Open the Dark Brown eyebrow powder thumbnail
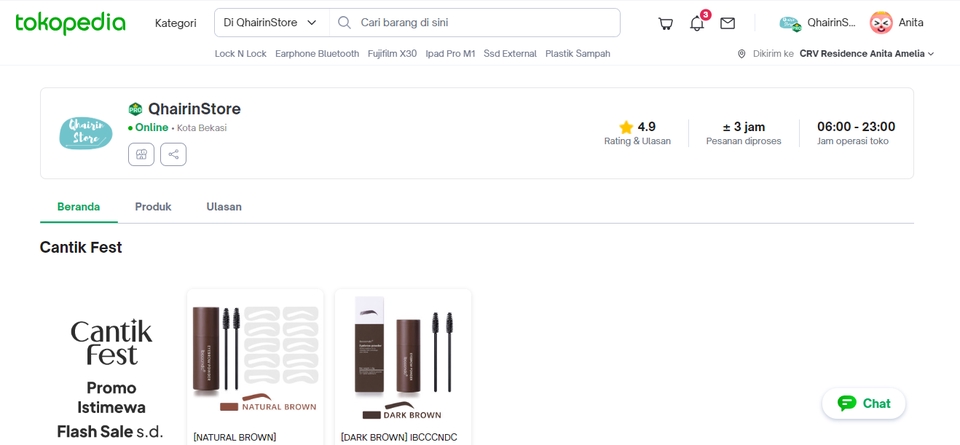Screen dimensions: 960x445 click(x=403, y=357)
